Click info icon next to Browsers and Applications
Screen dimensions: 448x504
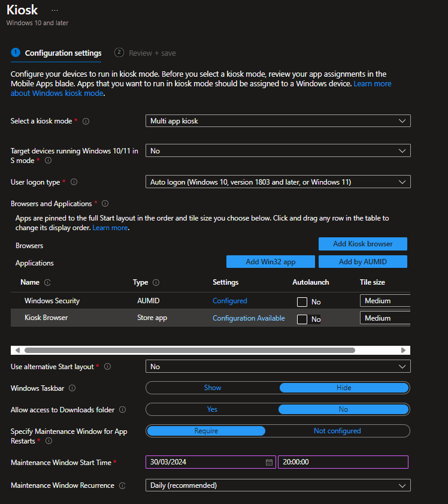[x=105, y=204]
